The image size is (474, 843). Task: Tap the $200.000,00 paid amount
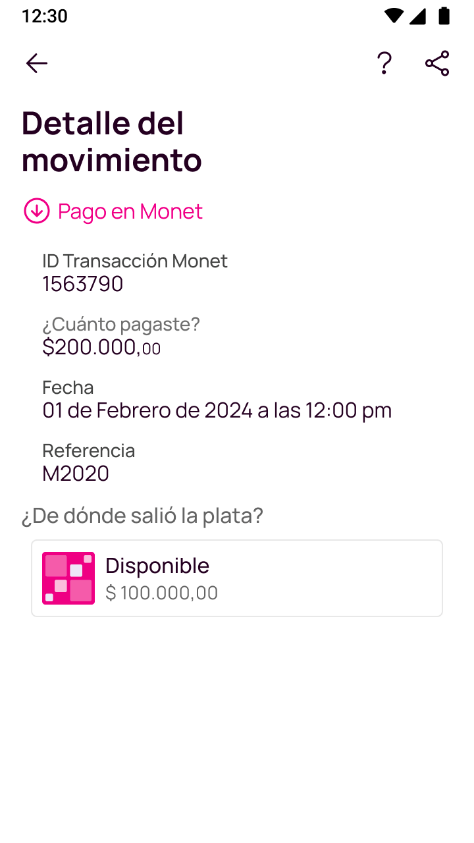pos(102,347)
